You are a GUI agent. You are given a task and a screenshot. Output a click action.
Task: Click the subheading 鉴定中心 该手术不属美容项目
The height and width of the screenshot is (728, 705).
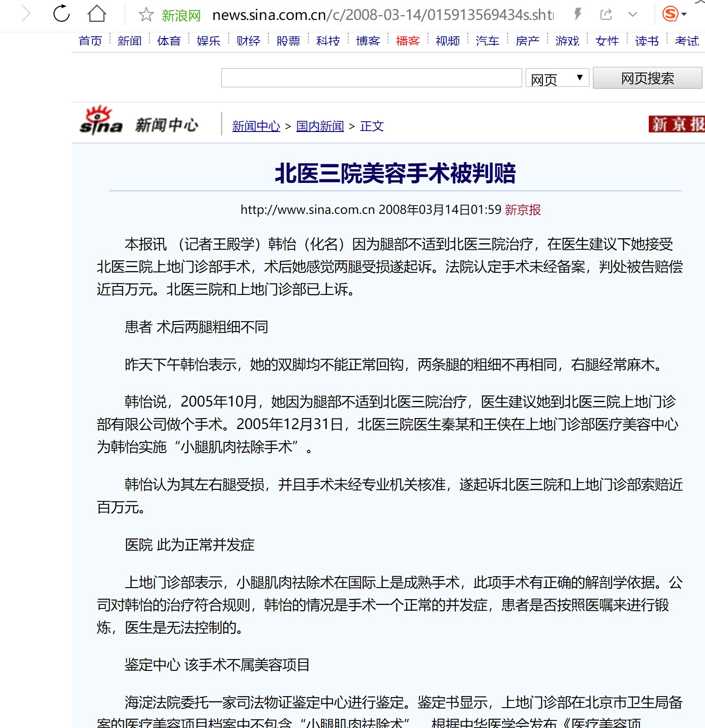coord(217,665)
